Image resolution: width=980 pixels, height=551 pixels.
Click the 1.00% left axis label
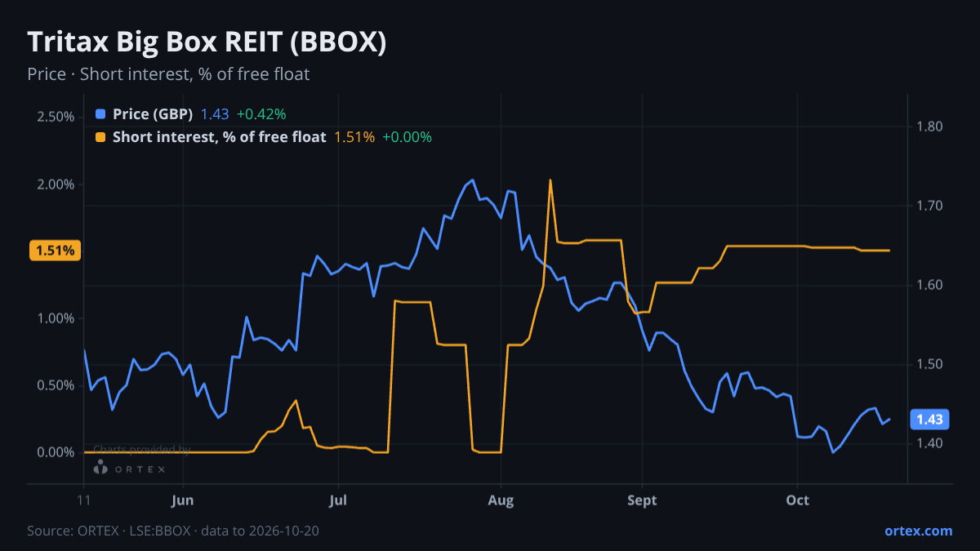pos(56,318)
